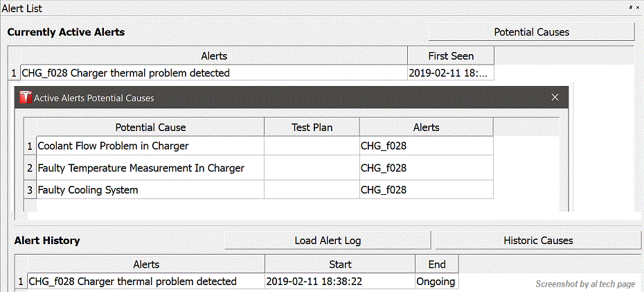Click the End column header in Alert History
The width and height of the screenshot is (644, 292).
pyautogui.click(x=436, y=264)
